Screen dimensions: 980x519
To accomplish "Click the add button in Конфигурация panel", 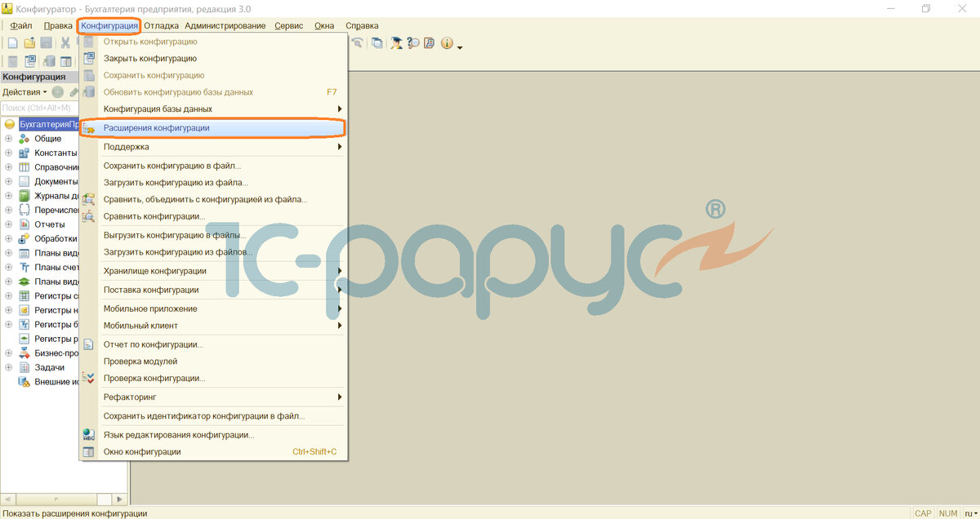I will pyautogui.click(x=57, y=92).
